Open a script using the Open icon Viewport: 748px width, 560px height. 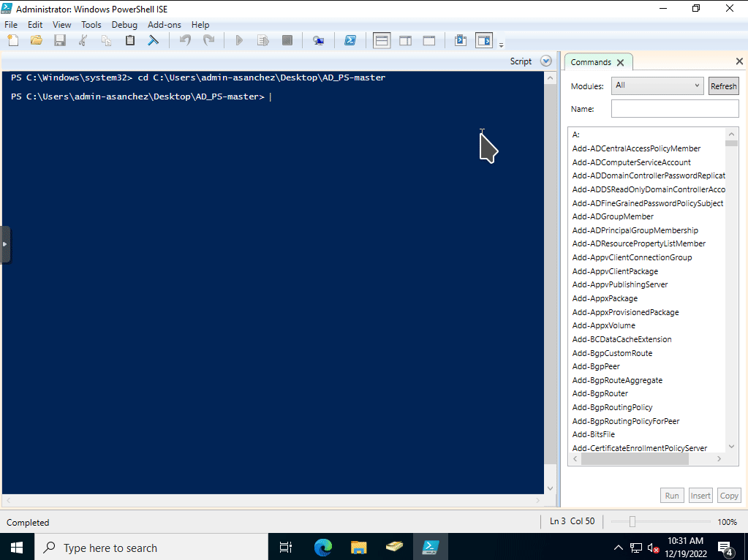click(x=36, y=40)
